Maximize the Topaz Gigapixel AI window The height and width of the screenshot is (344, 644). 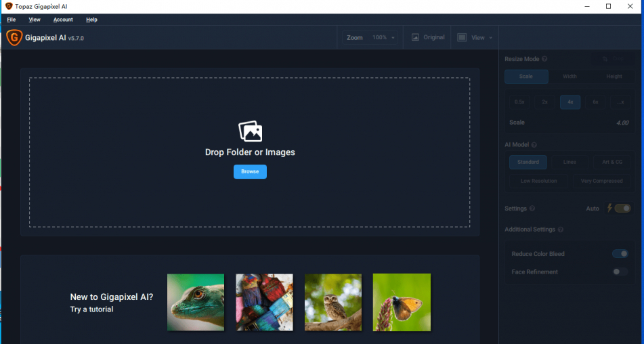point(608,6)
